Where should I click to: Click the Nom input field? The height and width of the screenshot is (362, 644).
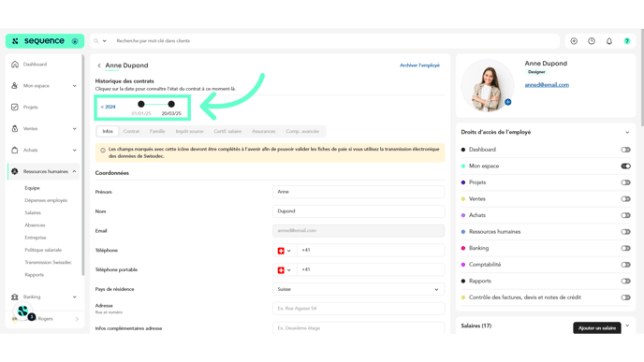(359, 211)
